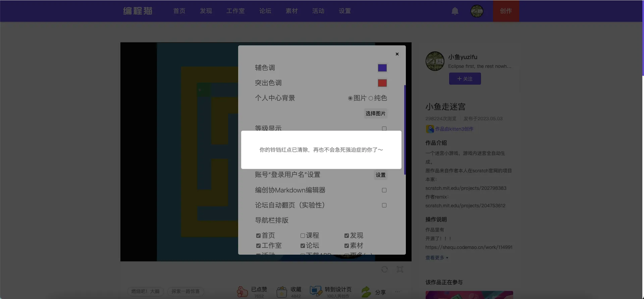Toggle 论坛自动翻页 checkbox
This screenshot has height=299, width=644.
point(384,205)
